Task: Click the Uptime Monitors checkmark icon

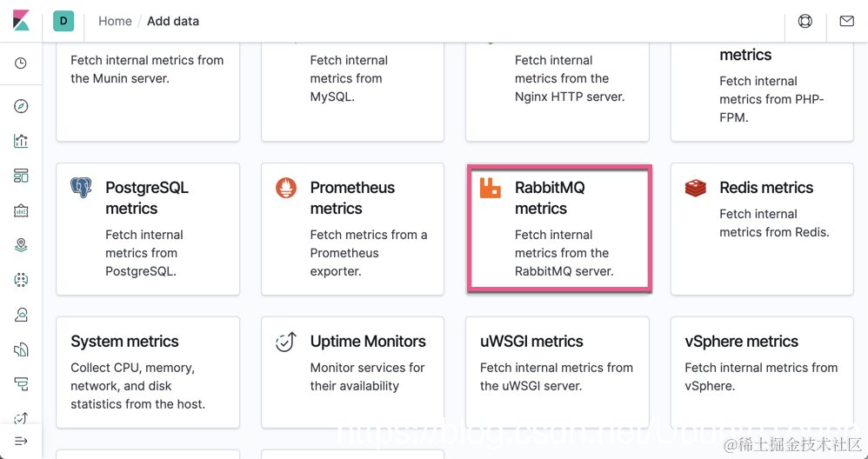Action: tap(286, 342)
